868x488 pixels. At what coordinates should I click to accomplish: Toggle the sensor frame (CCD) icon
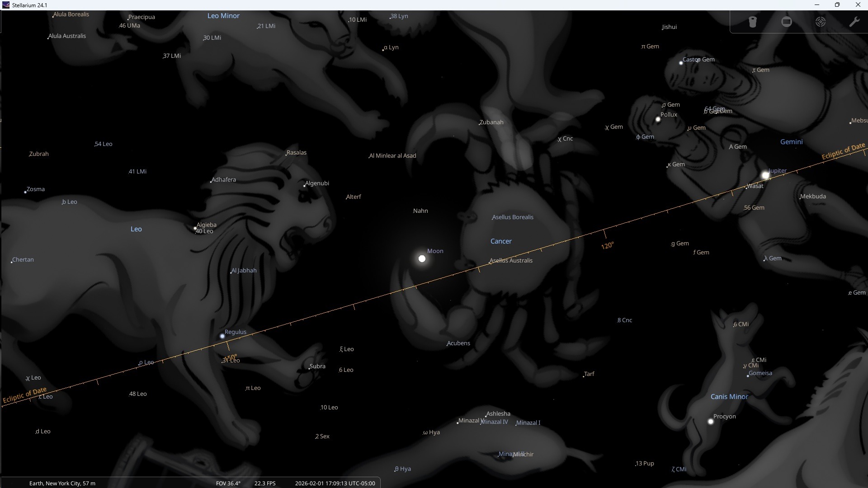tap(787, 22)
